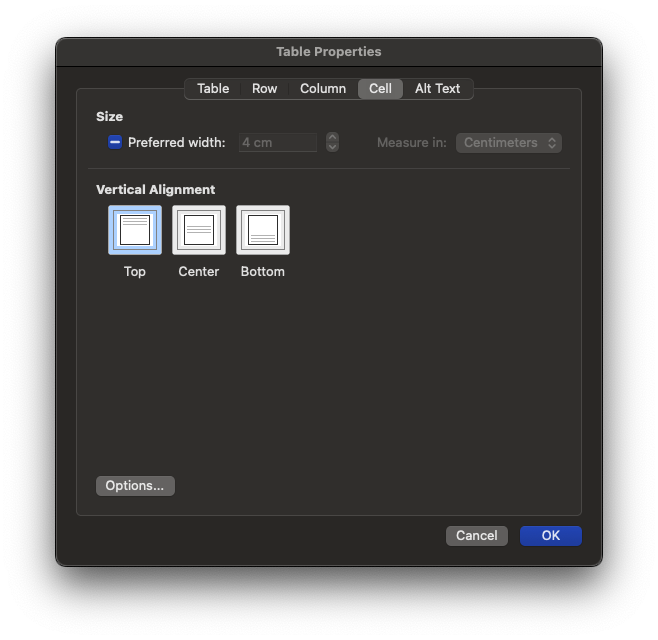Screen dimensions: 658x640
Task: Choose the Center vertical alignment icon
Action: click(x=199, y=230)
